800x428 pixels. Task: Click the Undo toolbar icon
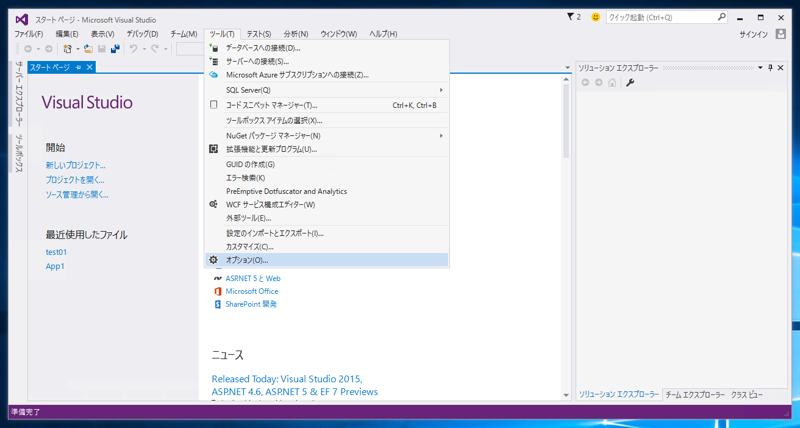pyautogui.click(x=133, y=49)
